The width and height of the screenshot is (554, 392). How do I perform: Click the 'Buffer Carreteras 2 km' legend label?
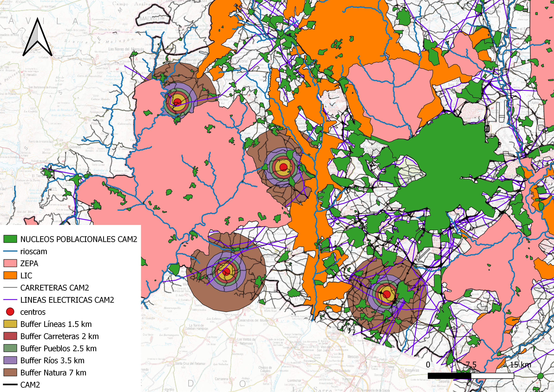60,336
